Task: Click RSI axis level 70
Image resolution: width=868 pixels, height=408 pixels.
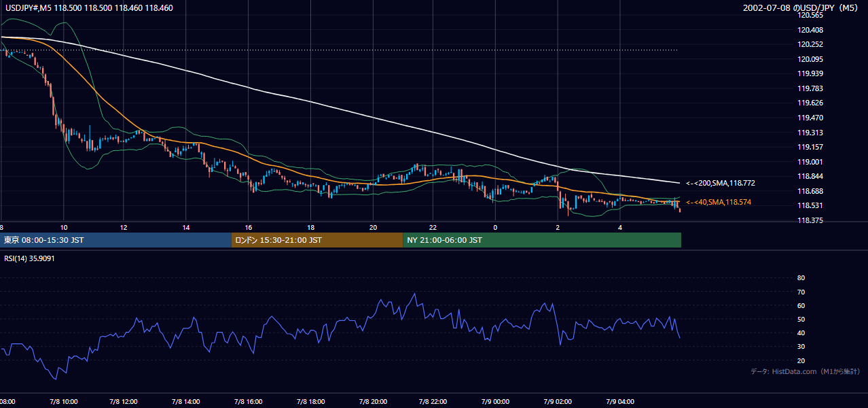Action: [x=801, y=292]
